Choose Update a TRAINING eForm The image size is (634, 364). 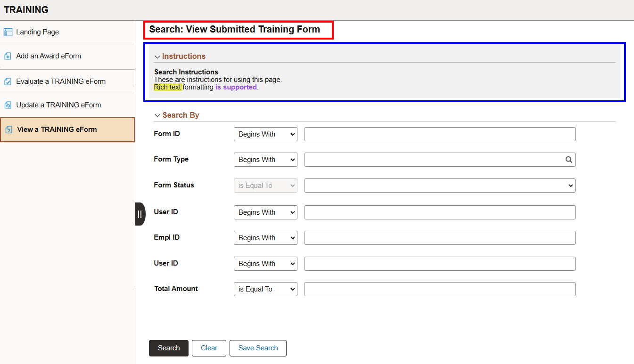pos(67,105)
